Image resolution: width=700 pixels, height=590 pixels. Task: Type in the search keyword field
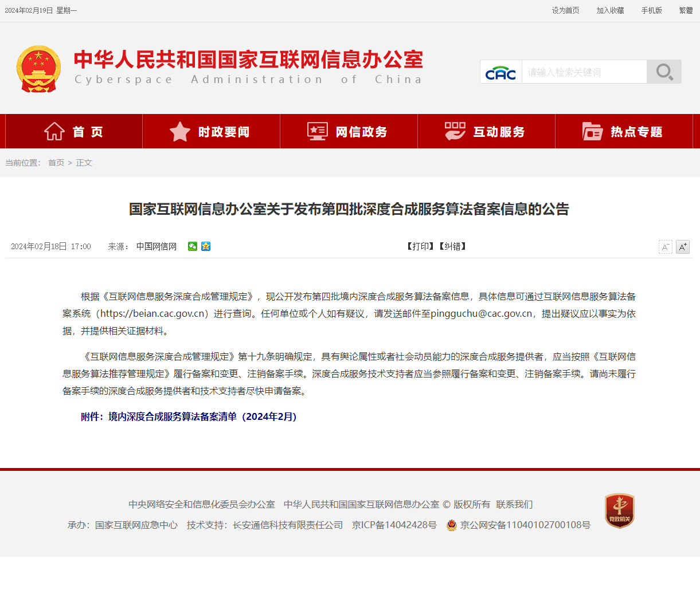[x=584, y=72]
